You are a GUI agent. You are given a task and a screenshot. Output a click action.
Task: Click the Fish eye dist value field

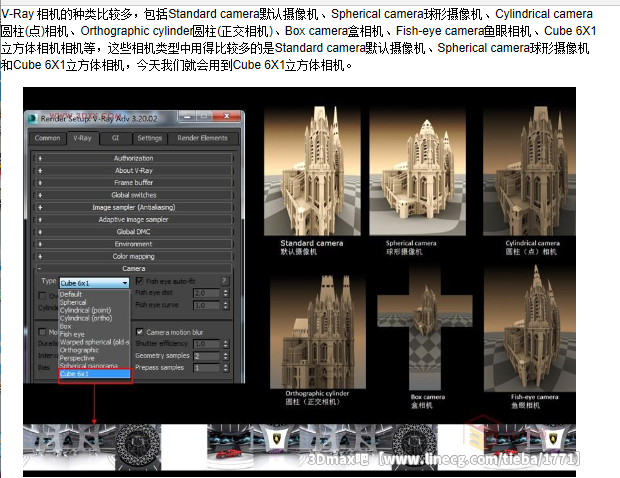pos(206,293)
